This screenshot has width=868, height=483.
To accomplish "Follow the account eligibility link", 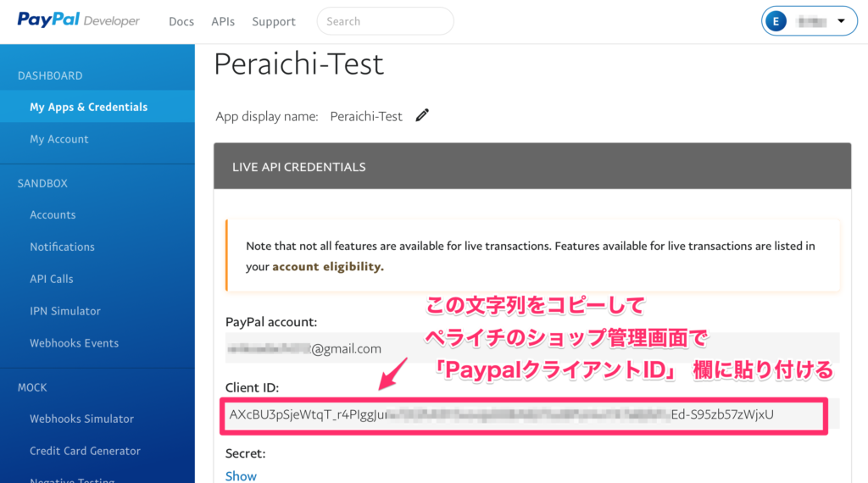I will coord(327,266).
